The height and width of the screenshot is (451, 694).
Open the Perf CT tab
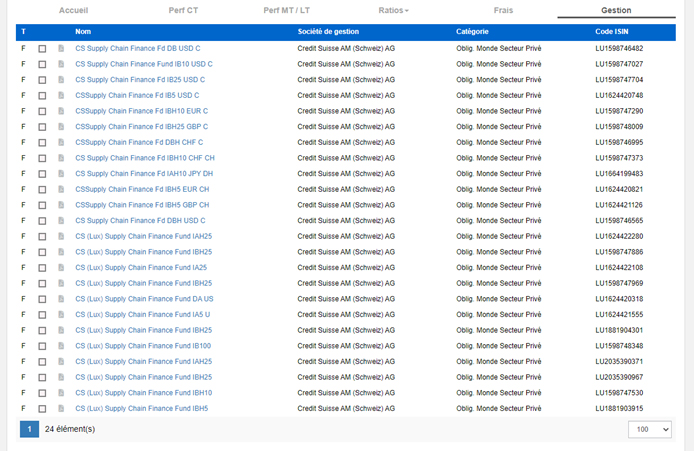183,10
